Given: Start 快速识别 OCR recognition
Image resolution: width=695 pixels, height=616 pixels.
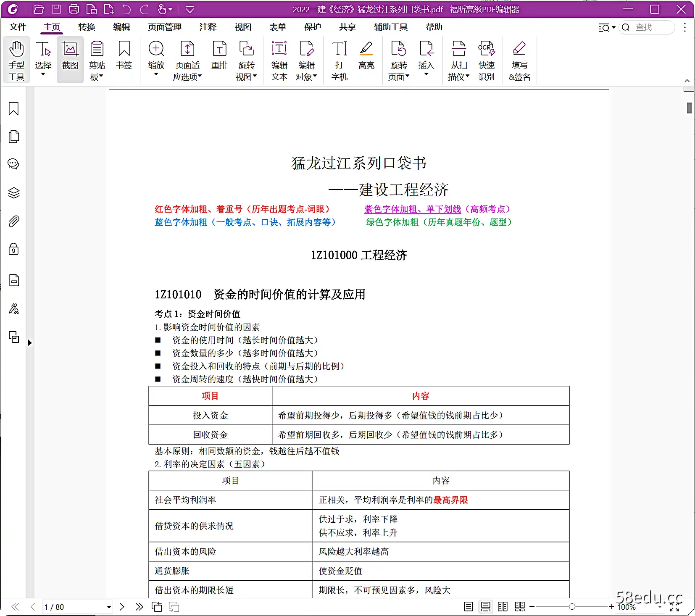Looking at the screenshot, I should point(487,60).
